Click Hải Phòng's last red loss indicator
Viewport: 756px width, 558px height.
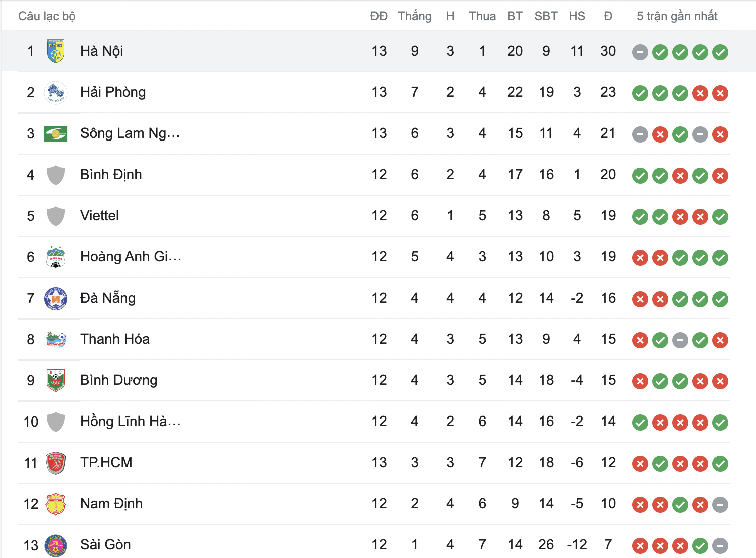pos(720,93)
